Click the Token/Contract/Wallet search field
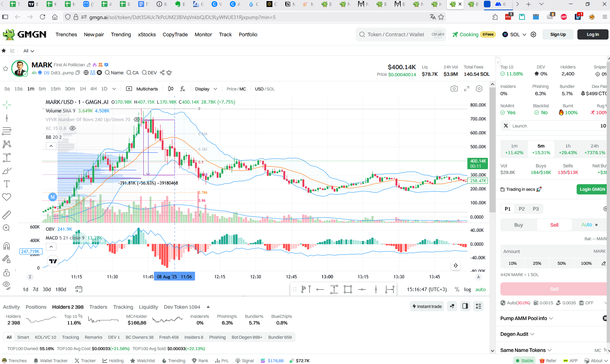This screenshot has height=364, width=610. [x=401, y=34]
